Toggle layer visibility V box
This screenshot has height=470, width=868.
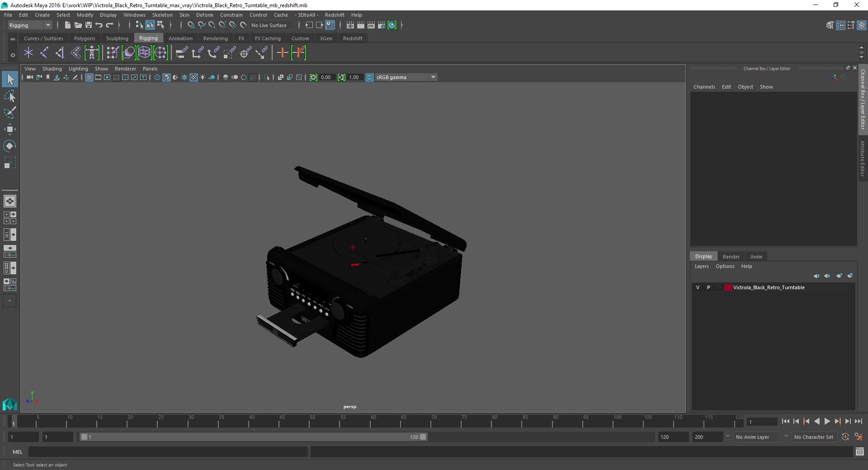pyautogui.click(x=698, y=287)
